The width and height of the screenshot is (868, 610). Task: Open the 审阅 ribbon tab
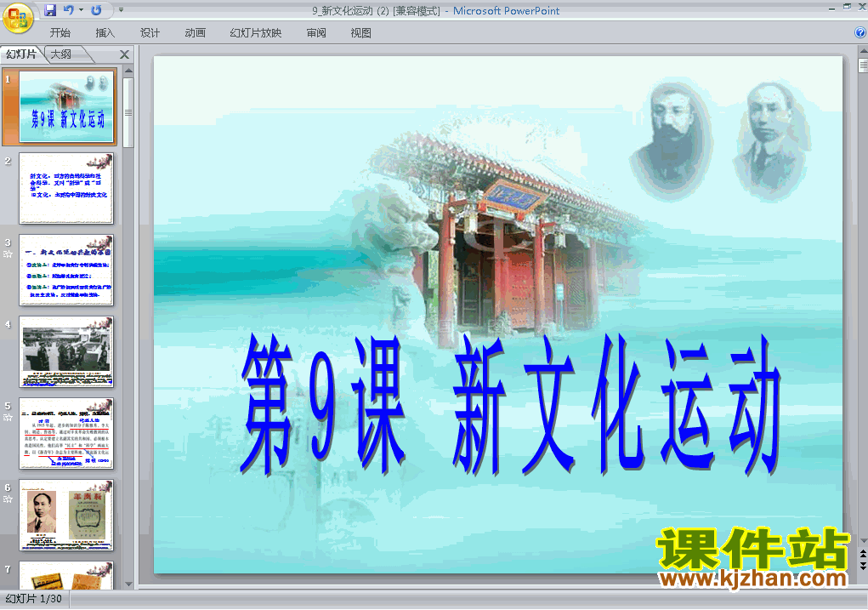[x=316, y=32]
